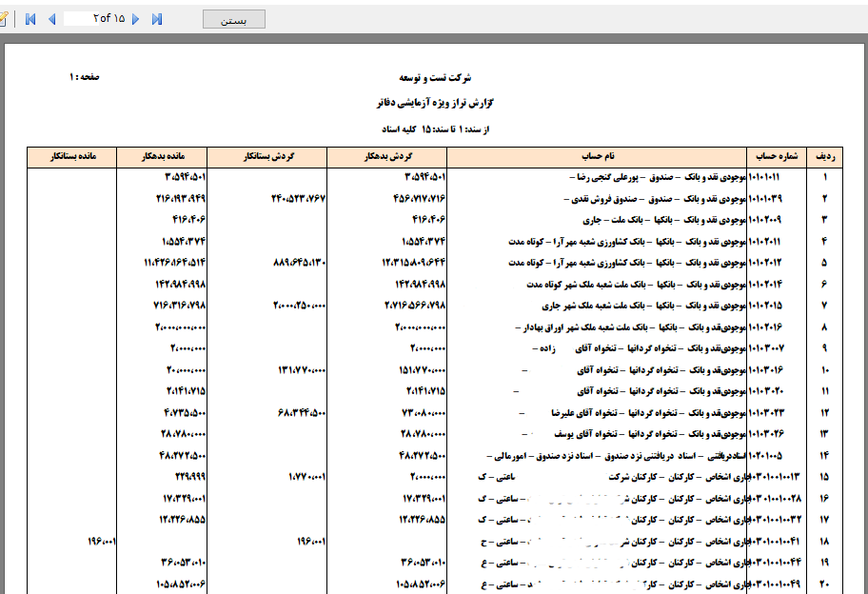
Task: Click account name containing تنخواه آقای علیرضا
Action: (x=633, y=413)
